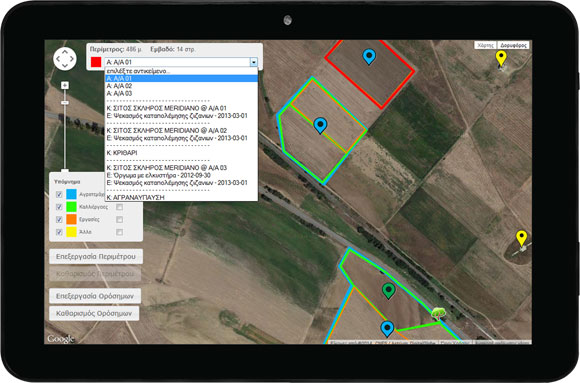Click the greyed Καθαρισμός Περιμέτρου button

pos(95,274)
